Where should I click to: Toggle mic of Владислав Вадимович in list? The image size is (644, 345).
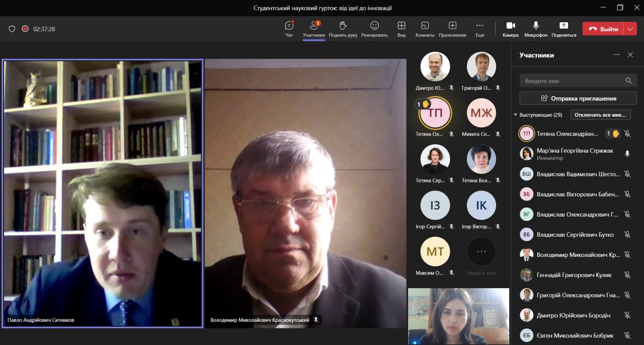click(627, 174)
